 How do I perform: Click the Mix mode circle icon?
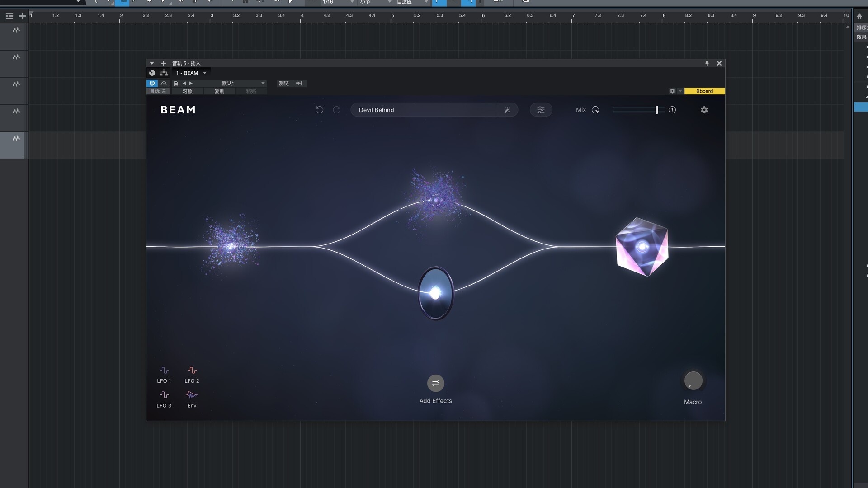[x=595, y=110]
